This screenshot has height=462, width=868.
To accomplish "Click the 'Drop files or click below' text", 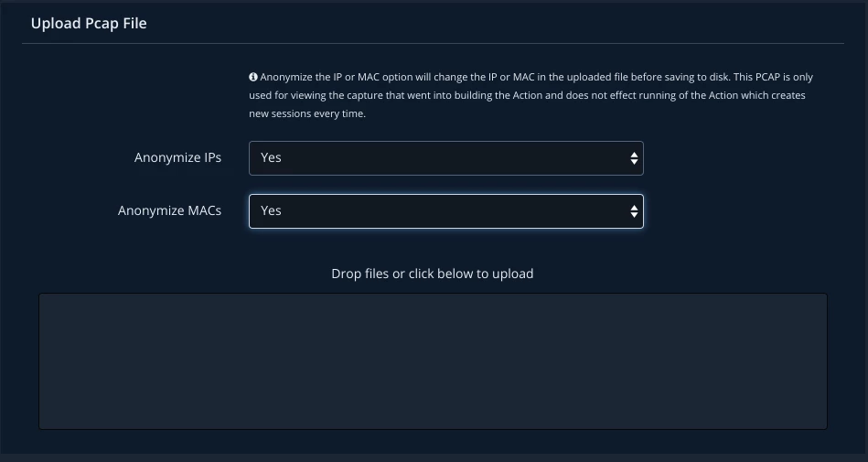I will (433, 274).
